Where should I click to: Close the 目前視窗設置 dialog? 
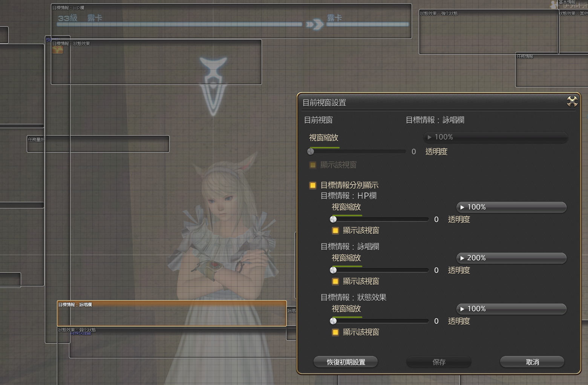click(572, 101)
